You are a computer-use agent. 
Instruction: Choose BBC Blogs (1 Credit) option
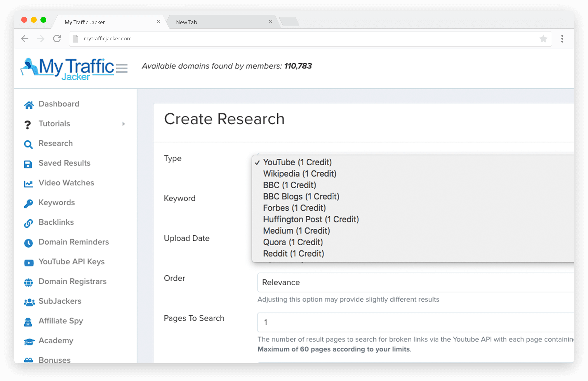coord(413,197)
